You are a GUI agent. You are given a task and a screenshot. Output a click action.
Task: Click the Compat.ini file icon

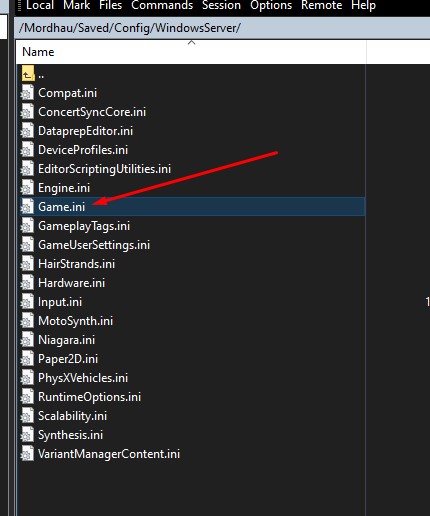[x=27, y=93]
